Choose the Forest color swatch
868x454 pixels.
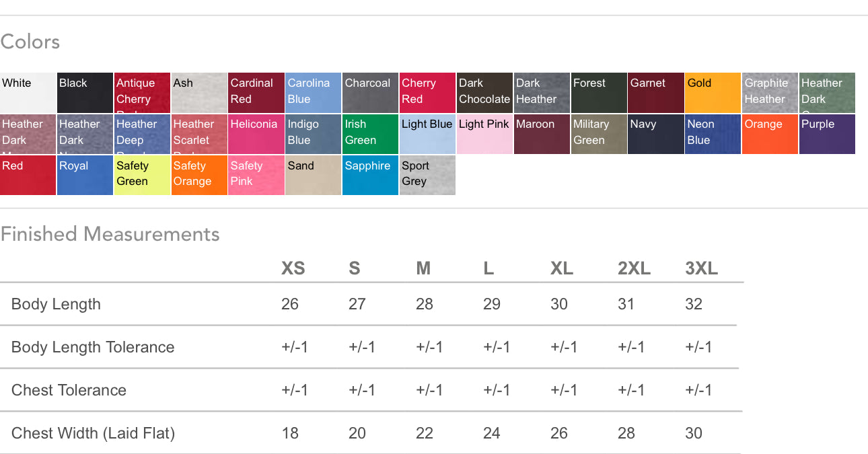pyautogui.click(x=598, y=93)
